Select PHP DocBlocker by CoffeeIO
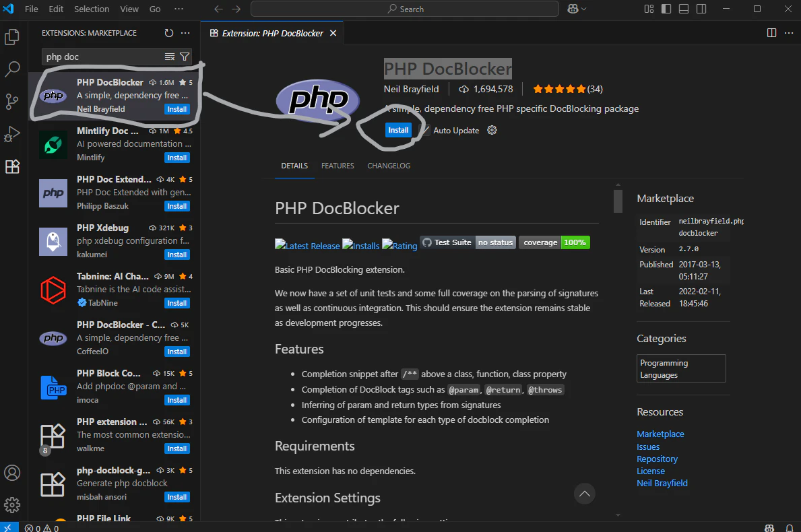801x532 pixels. pyautogui.click(x=115, y=338)
